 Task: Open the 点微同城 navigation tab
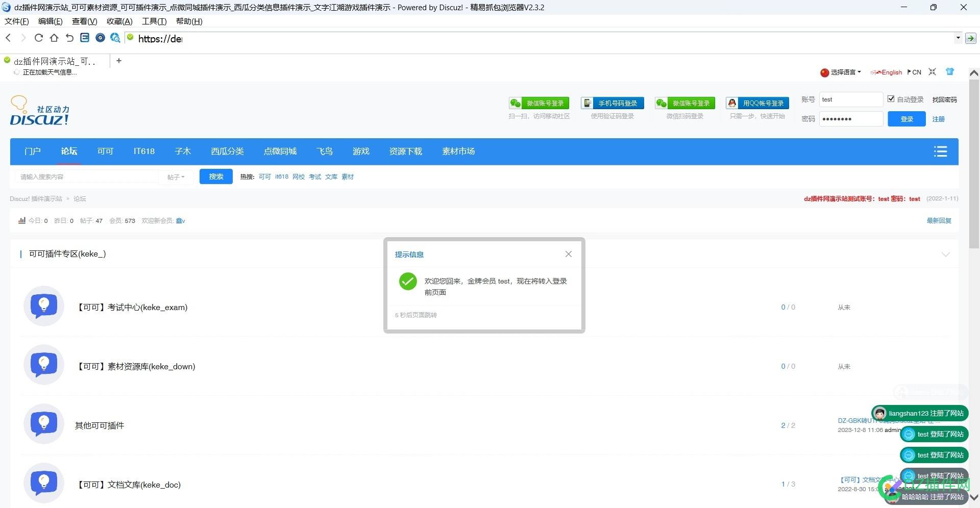point(280,151)
